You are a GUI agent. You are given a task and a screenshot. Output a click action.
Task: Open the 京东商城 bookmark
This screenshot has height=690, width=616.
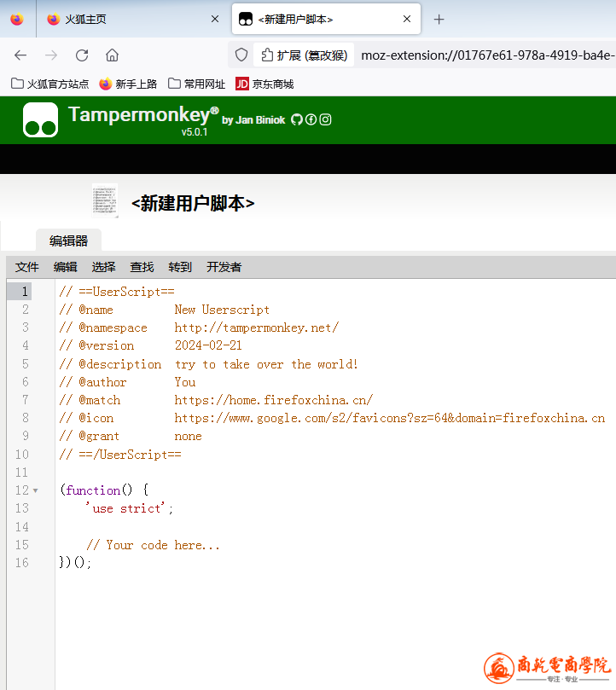point(264,84)
